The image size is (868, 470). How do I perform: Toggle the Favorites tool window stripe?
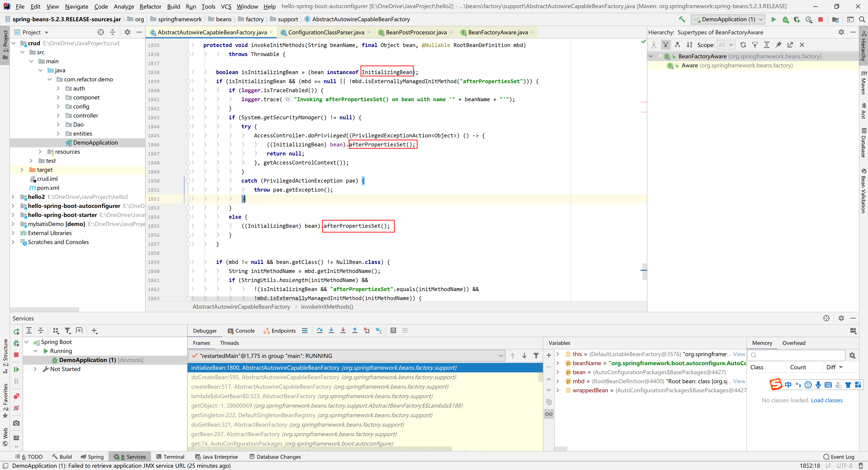pyautogui.click(x=5, y=401)
